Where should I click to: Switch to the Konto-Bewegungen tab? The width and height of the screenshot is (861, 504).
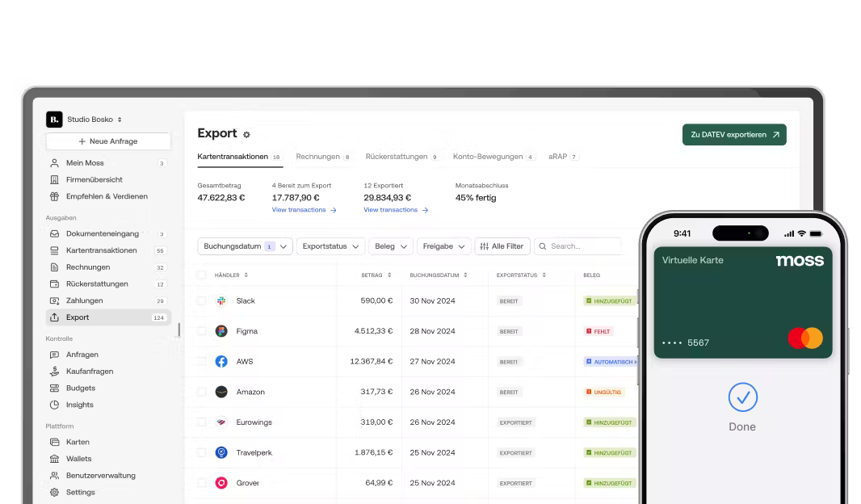pyautogui.click(x=493, y=157)
